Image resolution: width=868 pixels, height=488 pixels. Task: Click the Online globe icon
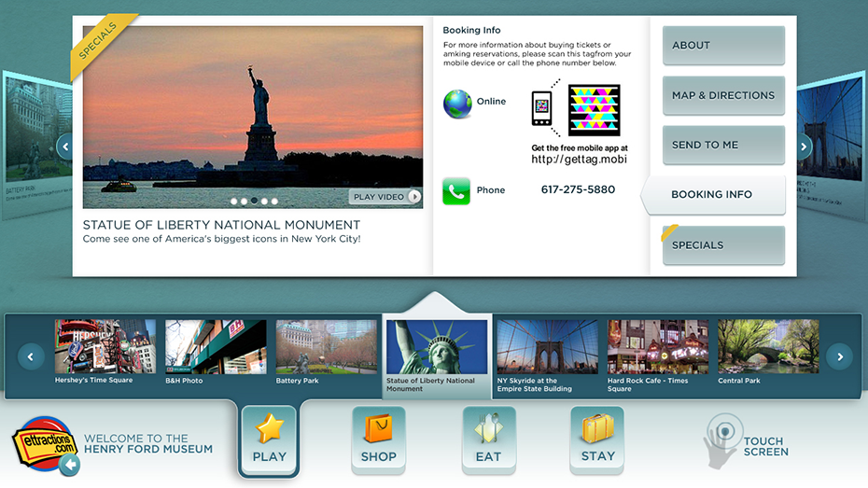457,104
